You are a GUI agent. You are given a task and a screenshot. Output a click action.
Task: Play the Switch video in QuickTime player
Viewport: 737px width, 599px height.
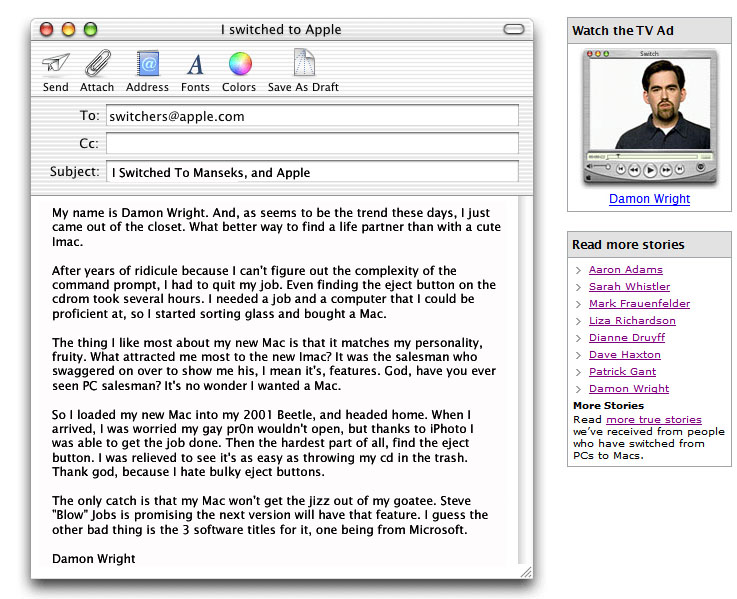(650, 170)
